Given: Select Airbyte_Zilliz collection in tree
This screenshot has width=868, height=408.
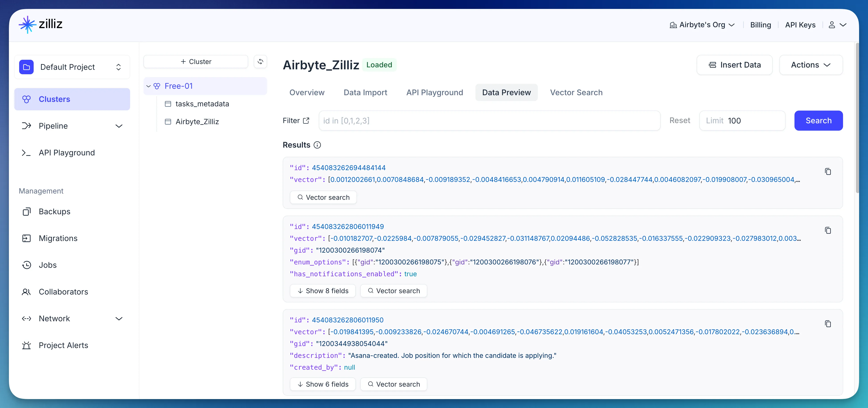Looking at the screenshot, I should click(x=197, y=122).
